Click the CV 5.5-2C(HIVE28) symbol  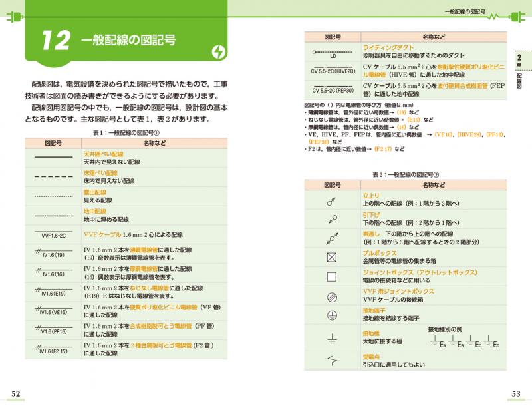333,69
